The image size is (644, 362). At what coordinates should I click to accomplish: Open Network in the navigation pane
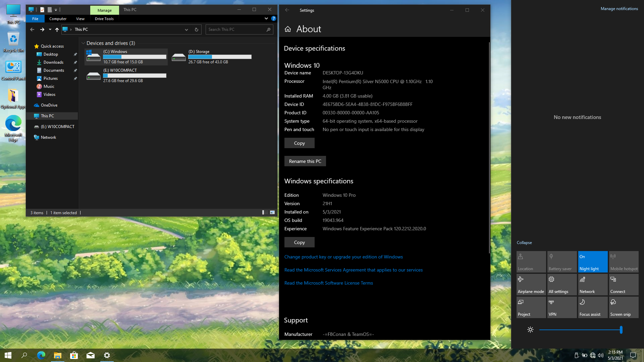[48, 137]
